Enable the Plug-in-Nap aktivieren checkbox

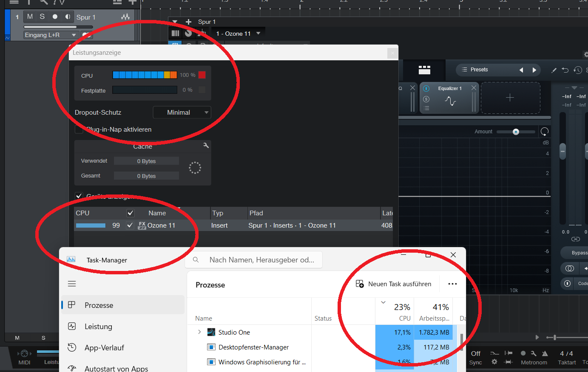coord(79,129)
